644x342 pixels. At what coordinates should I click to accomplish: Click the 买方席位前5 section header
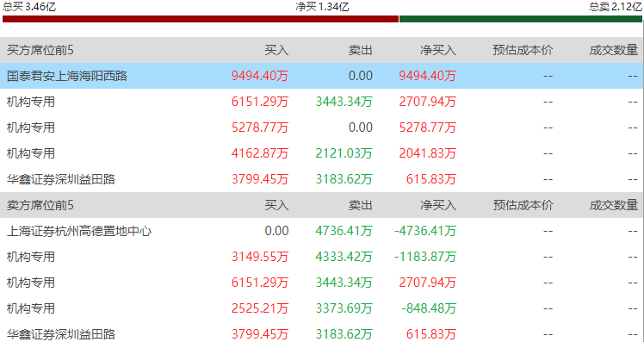coord(40,50)
